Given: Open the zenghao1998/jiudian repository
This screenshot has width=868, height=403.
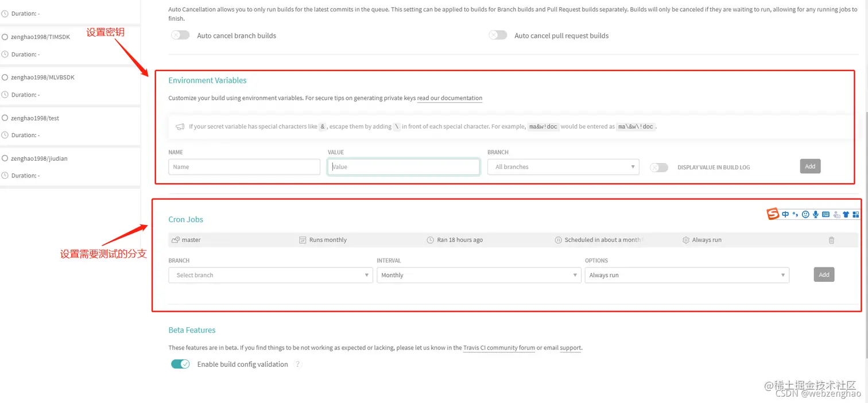Looking at the screenshot, I should coord(39,158).
